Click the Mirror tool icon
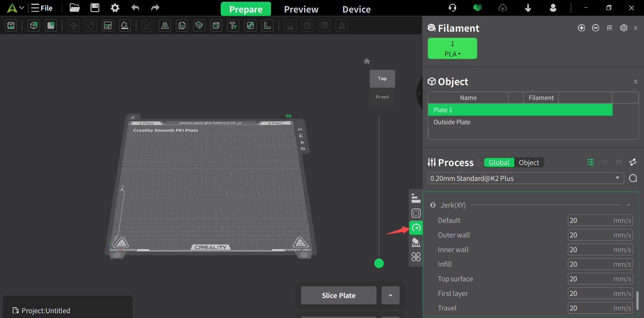The height and width of the screenshot is (318, 644). tap(165, 26)
